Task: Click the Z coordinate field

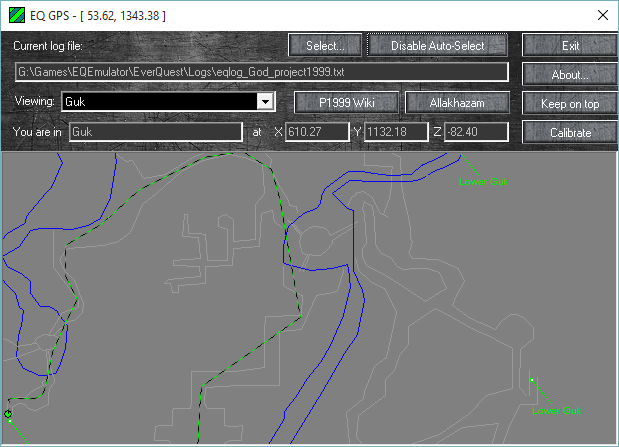Action: (476, 132)
